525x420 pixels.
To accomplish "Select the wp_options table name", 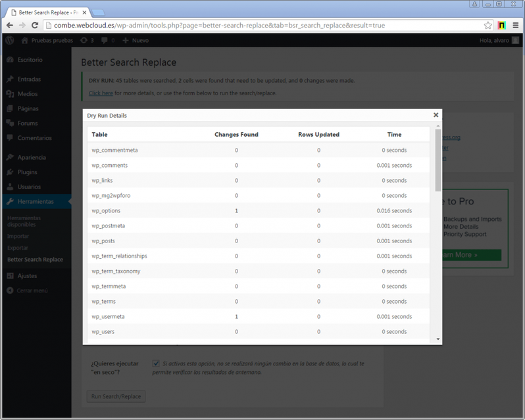I will [106, 211].
